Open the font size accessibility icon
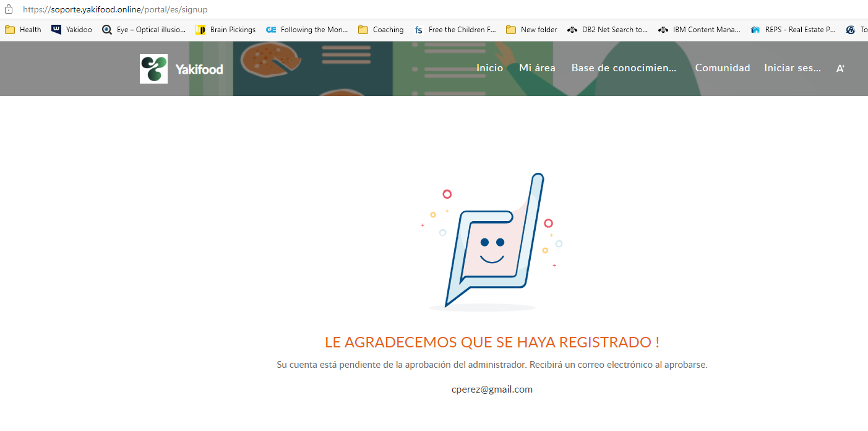 (840, 69)
